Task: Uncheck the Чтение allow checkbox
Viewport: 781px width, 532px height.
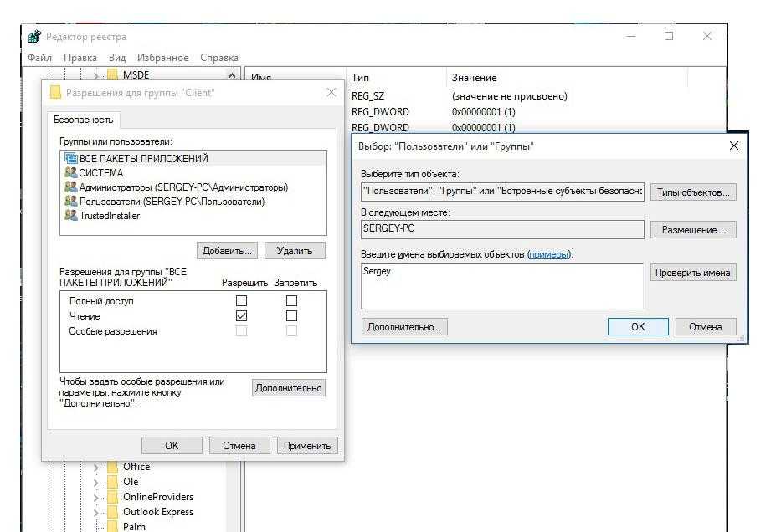Action: (x=242, y=316)
